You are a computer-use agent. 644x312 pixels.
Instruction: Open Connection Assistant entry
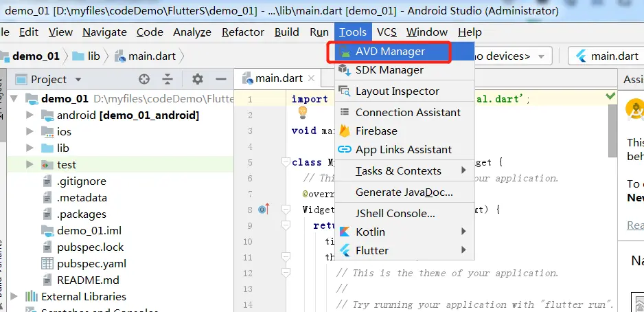click(x=404, y=112)
